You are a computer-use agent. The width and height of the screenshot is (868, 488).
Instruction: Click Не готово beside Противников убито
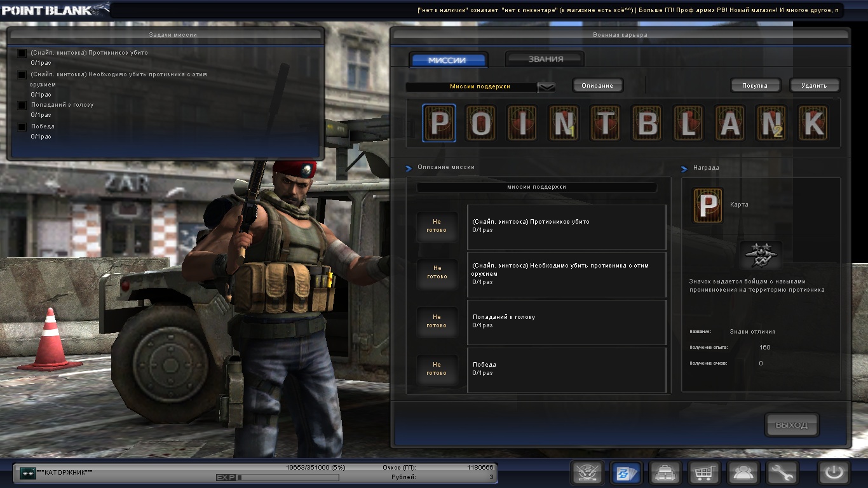pos(437,226)
